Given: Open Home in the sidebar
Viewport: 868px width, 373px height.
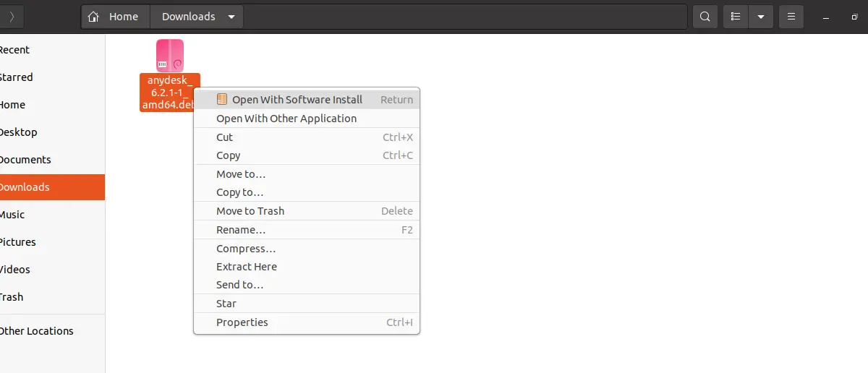Looking at the screenshot, I should 52,105.
